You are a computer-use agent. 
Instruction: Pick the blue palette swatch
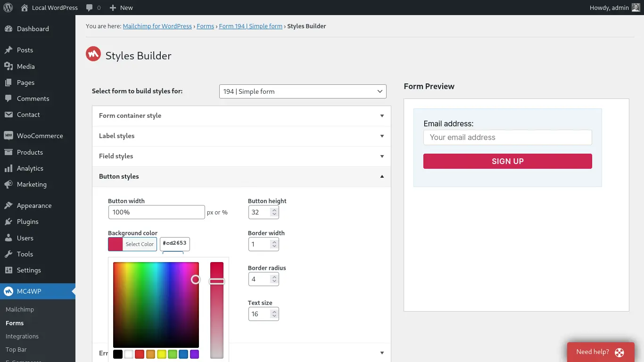pyautogui.click(x=183, y=354)
